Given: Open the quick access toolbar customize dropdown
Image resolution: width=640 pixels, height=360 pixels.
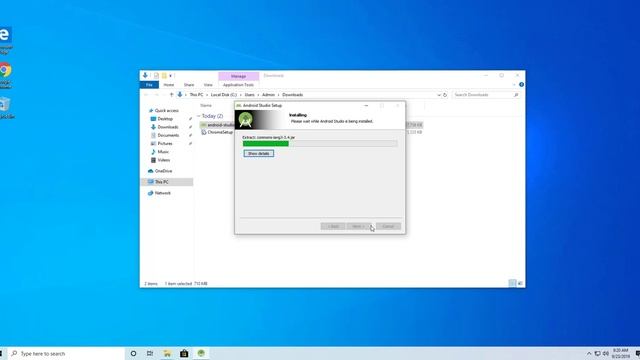Looking at the screenshot, I should point(171,76).
